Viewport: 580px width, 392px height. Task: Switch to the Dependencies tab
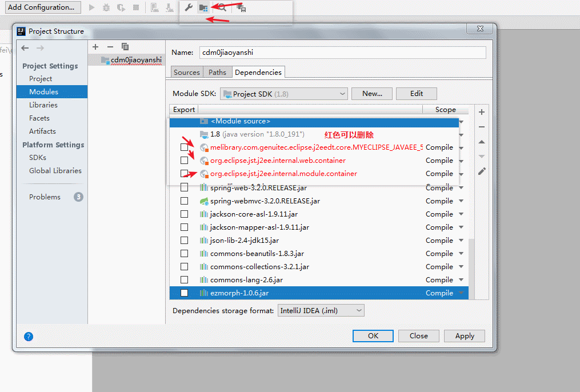coord(258,72)
